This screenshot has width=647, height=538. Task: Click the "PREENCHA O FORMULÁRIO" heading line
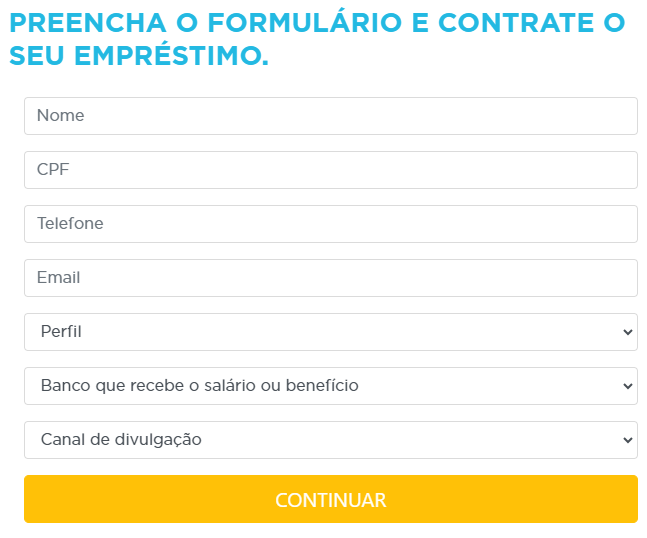tap(317, 23)
